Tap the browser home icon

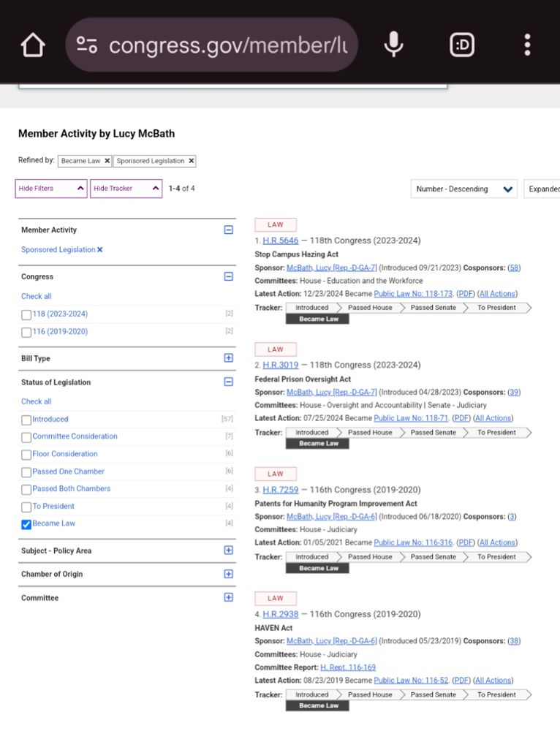point(33,45)
